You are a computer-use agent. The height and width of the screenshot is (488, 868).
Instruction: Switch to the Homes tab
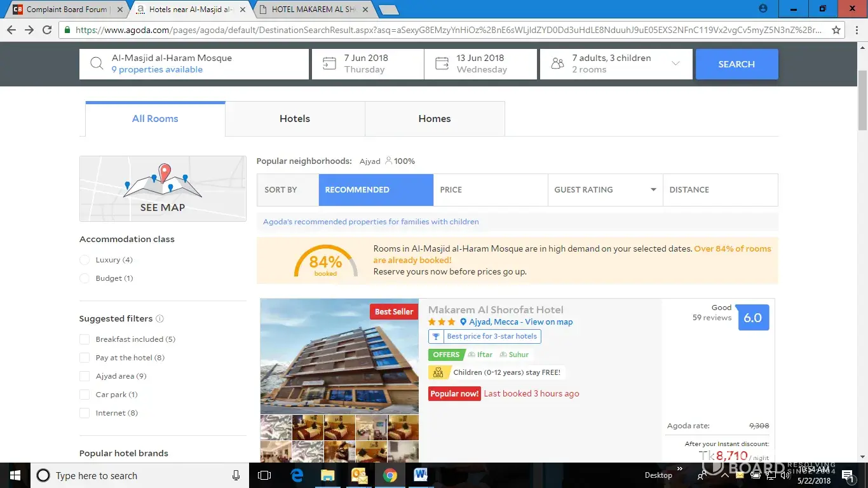(435, 119)
